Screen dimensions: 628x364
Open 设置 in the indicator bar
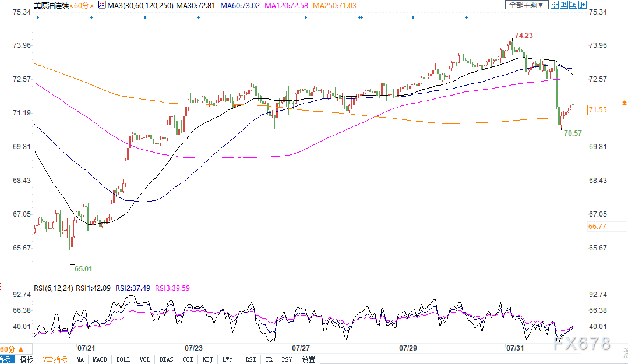(309, 359)
